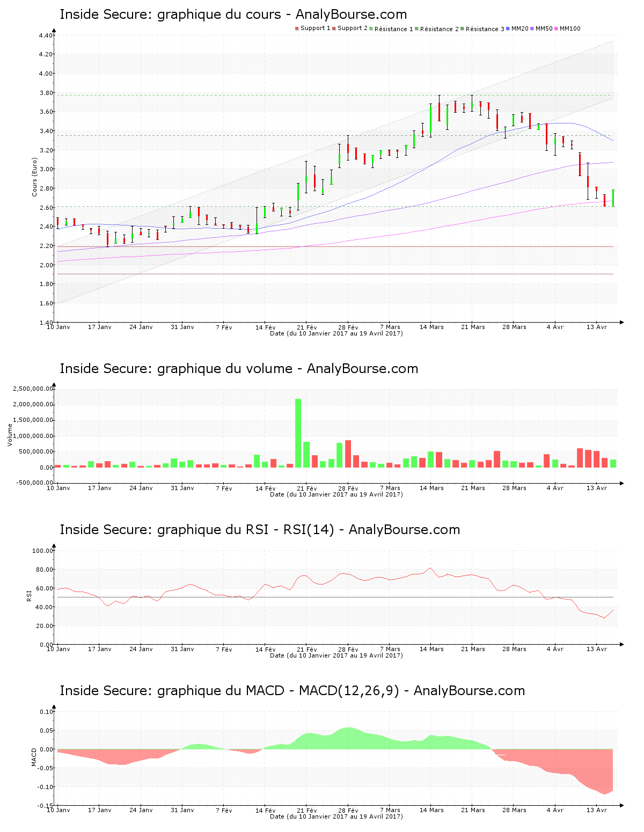644x832 pixels.
Task: Click the '-0.15' MACD axis value
Action: coord(46,806)
